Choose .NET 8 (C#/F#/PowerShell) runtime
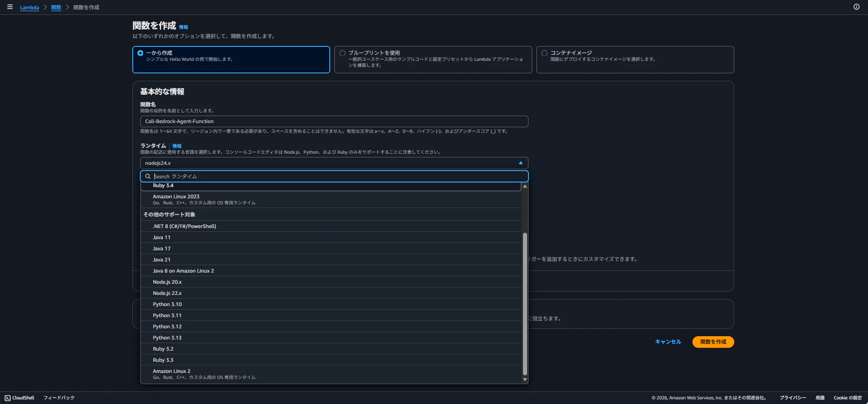Screen dimensions: 868x404 331,226
